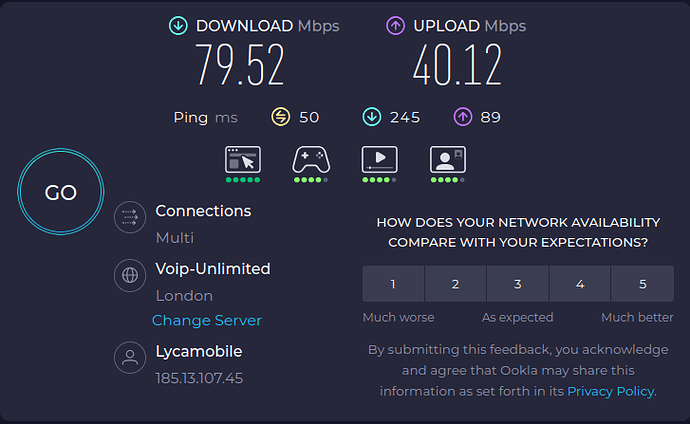The height and width of the screenshot is (424, 690).
Task: Click the globe icon beside Voip-Unlimited server
Action: click(130, 275)
